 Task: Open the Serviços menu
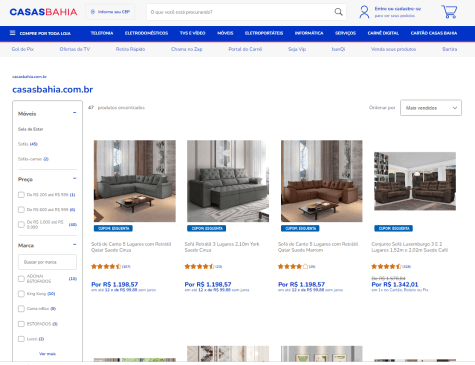pyautogui.click(x=345, y=33)
